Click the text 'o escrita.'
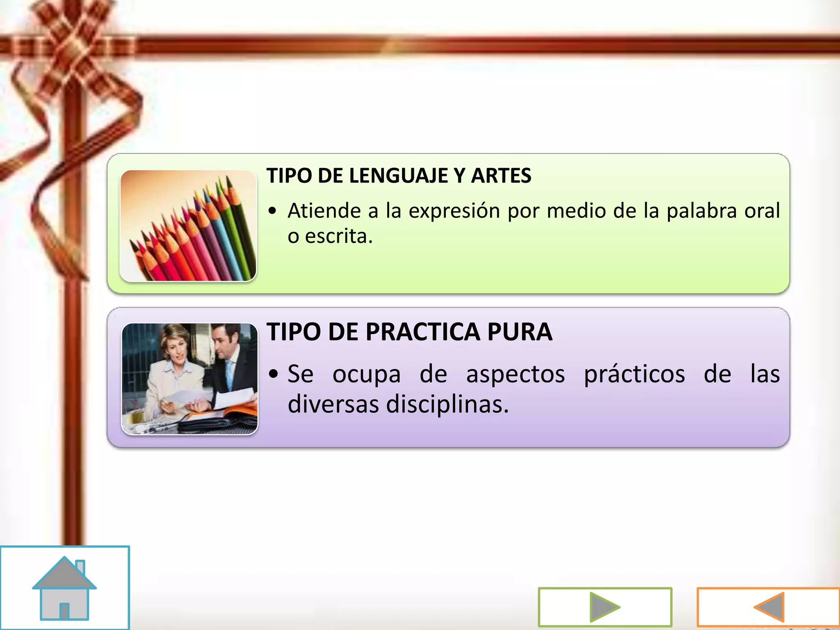840x630 pixels. pyautogui.click(x=330, y=236)
